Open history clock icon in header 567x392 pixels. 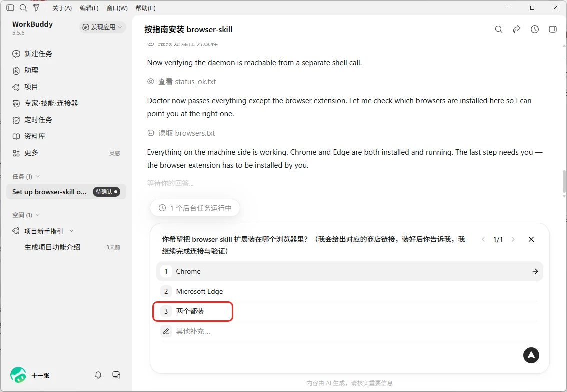click(535, 29)
